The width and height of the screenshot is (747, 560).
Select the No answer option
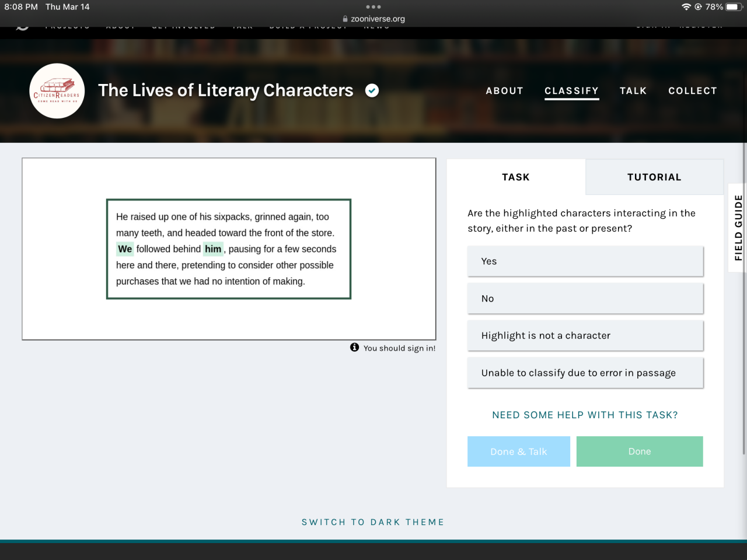pyautogui.click(x=585, y=299)
